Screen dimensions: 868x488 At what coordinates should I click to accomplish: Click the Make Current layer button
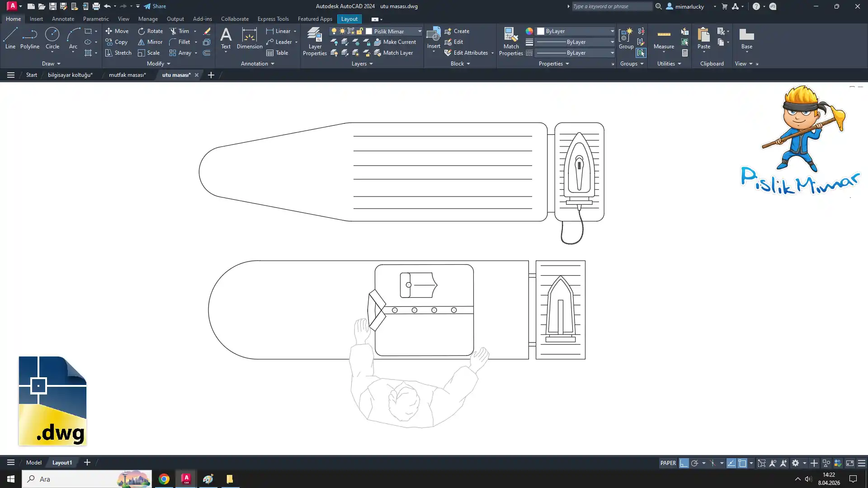pos(395,42)
